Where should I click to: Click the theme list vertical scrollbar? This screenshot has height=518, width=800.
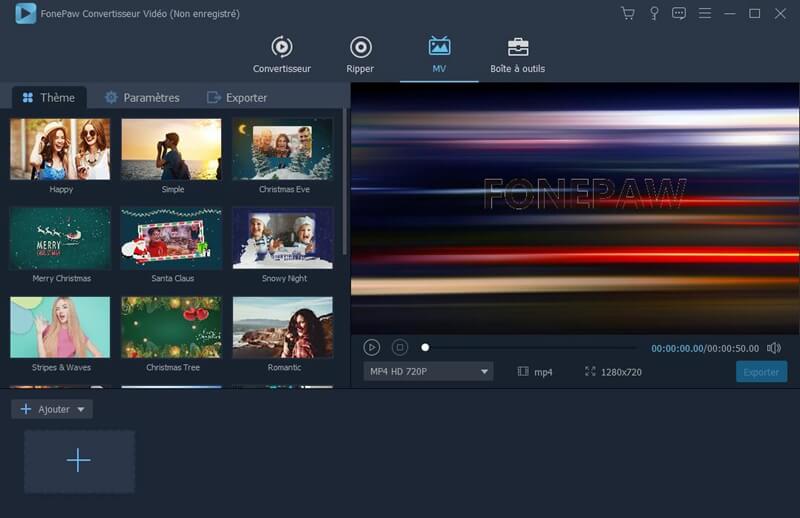pos(345,182)
